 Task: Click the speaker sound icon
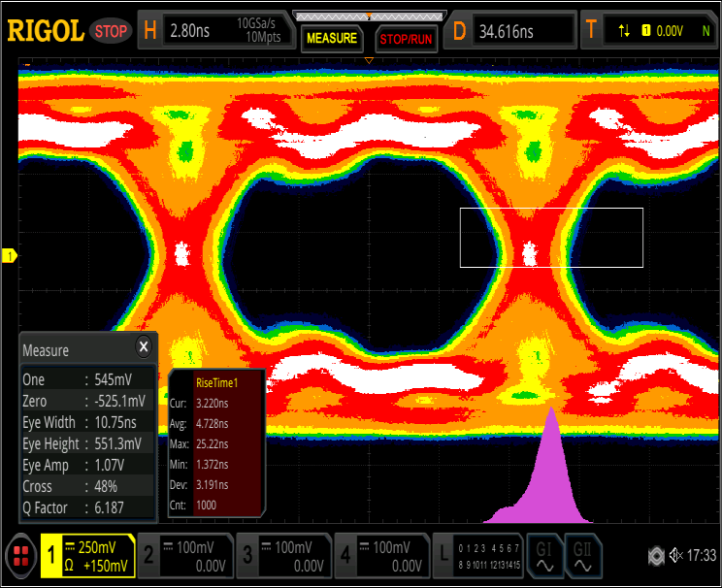[x=678, y=555]
